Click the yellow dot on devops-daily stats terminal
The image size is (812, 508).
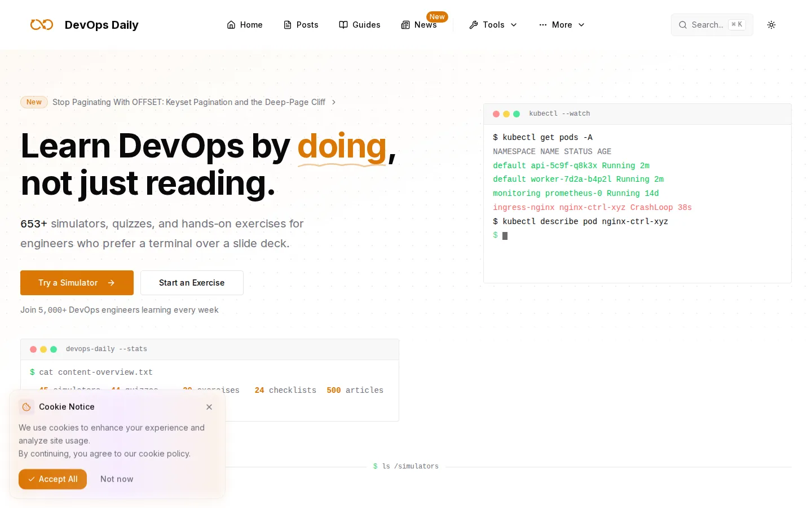click(43, 349)
